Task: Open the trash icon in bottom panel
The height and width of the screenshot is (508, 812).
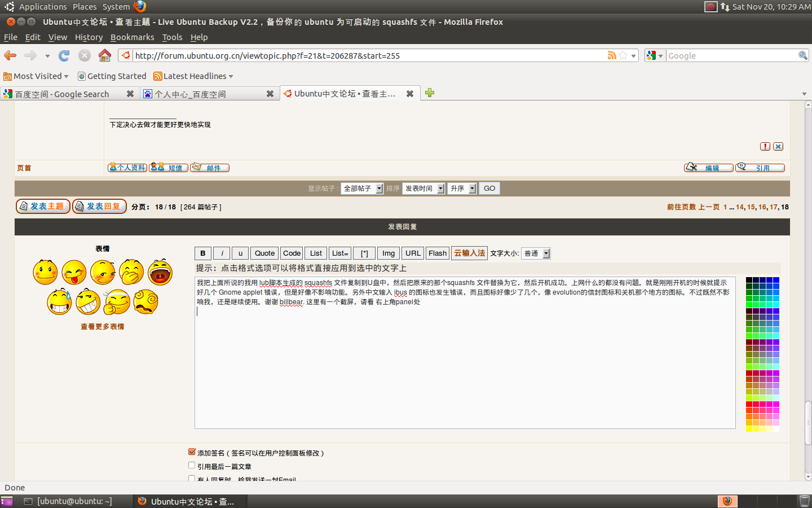Action: coord(804,501)
